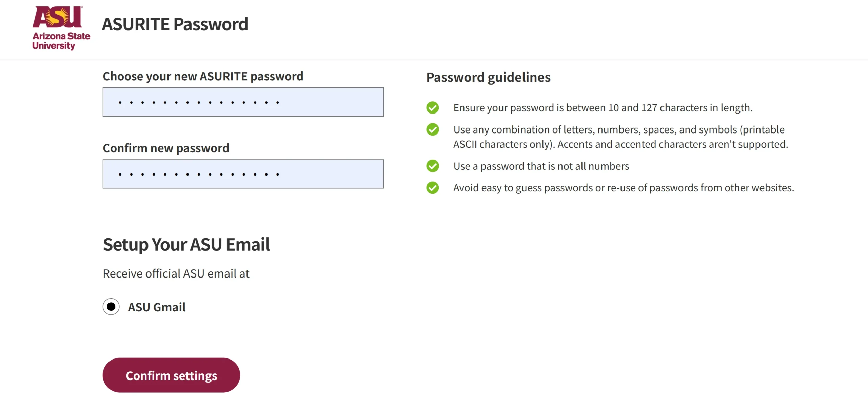Click the Arizona State University logo
The width and height of the screenshot is (868, 410).
click(61, 28)
